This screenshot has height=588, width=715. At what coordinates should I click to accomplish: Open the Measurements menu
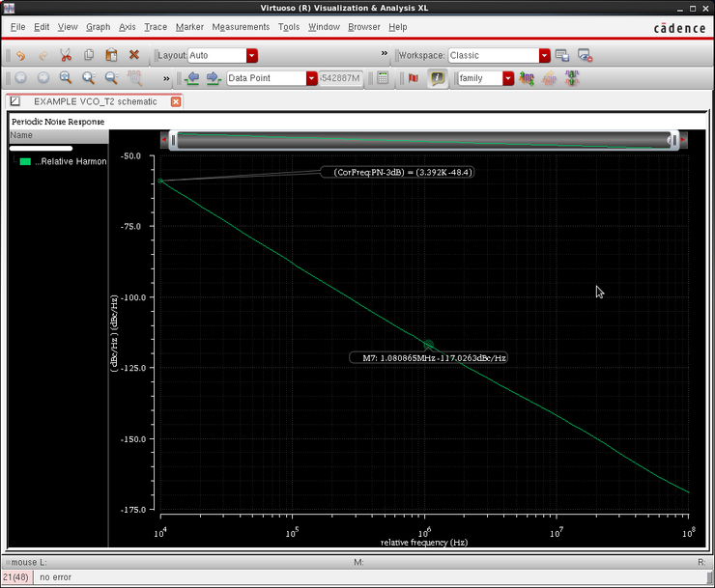pos(241,27)
